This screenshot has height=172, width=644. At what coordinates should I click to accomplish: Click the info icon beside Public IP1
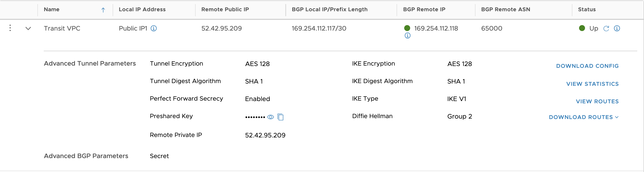154,29
